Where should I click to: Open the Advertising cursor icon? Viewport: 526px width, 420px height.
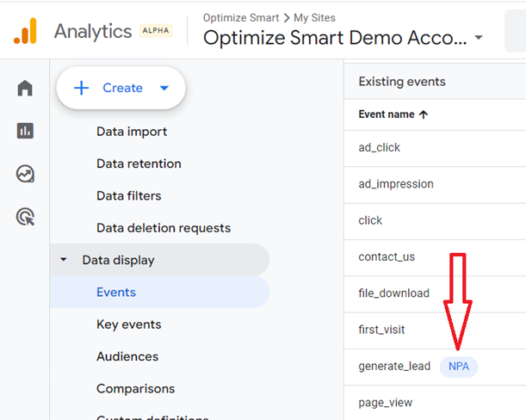pyautogui.click(x=25, y=217)
